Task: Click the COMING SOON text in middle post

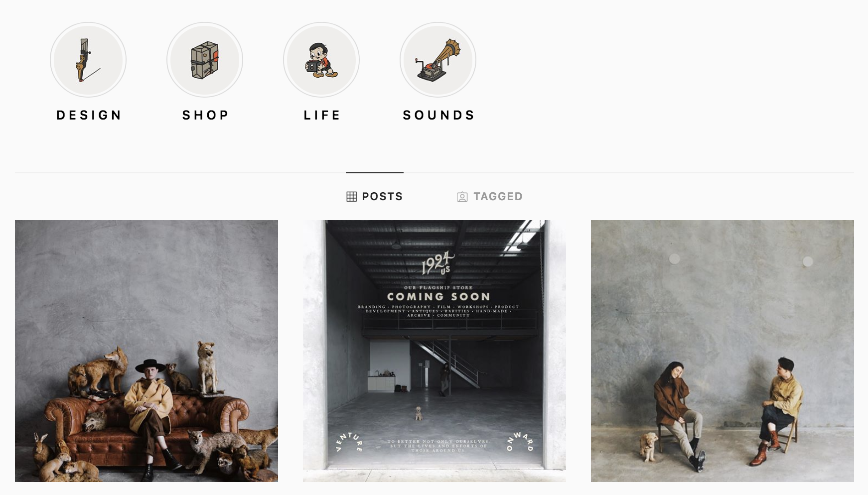Action: (x=438, y=297)
